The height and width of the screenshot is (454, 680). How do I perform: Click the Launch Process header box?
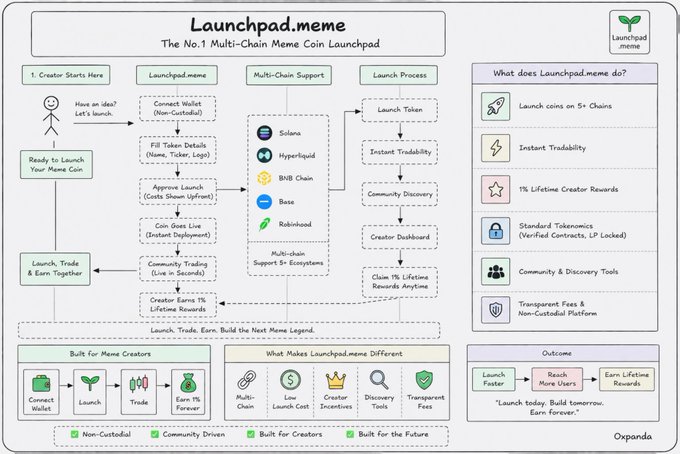[399, 75]
